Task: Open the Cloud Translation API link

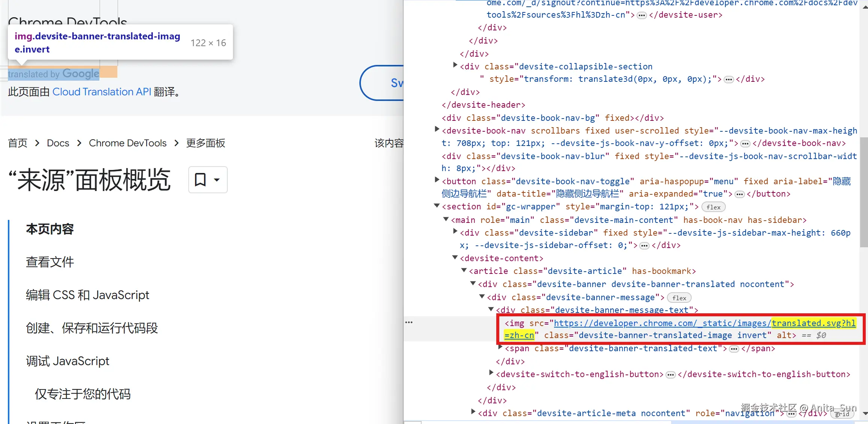Action: click(102, 92)
